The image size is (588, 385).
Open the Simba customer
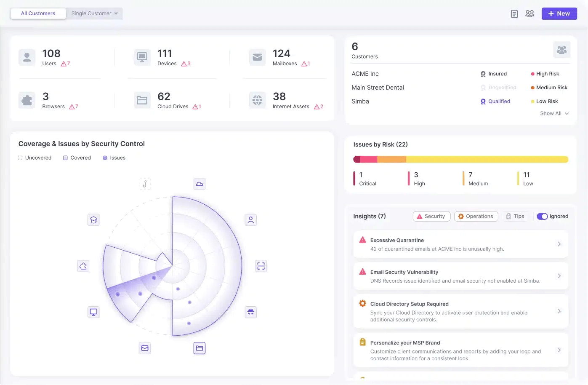[360, 102]
